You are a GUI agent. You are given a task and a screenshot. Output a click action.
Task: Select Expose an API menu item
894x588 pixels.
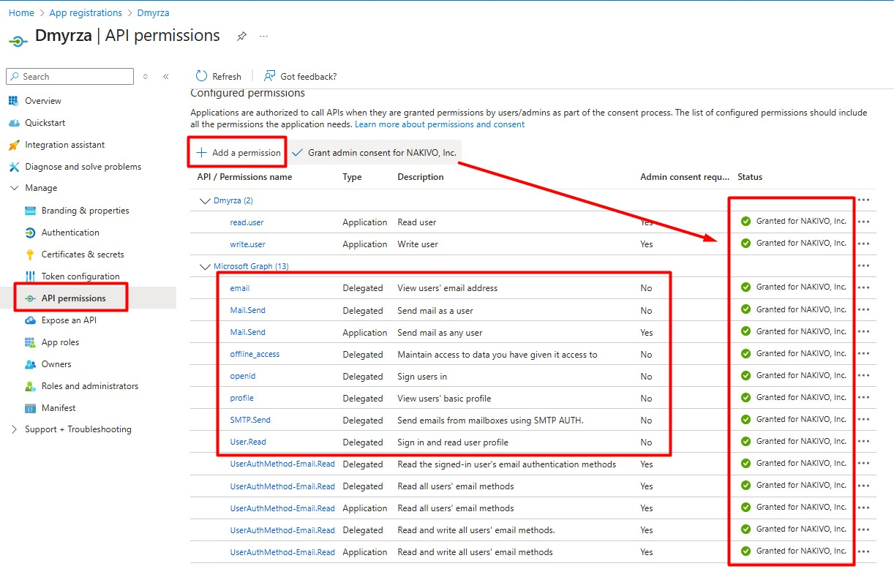pyautogui.click(x=69, y=320)
